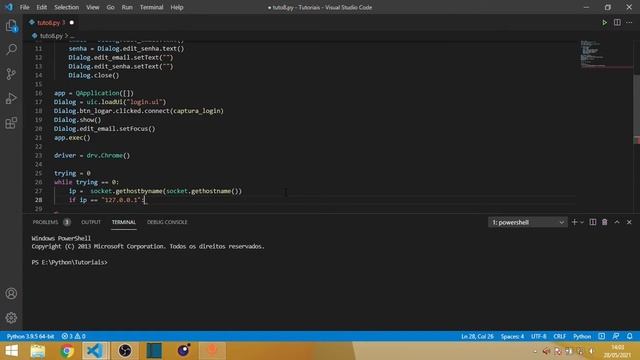Open the Accounts menu icon
The width and height of the screenshot is (640, 360).
click(x=11, y=293)
